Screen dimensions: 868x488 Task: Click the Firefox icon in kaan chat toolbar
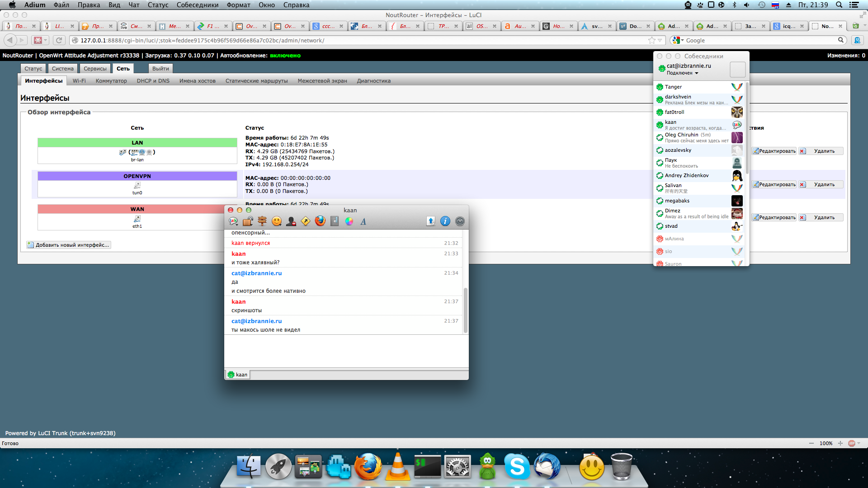pyautogui.click(x=320, y=221)
